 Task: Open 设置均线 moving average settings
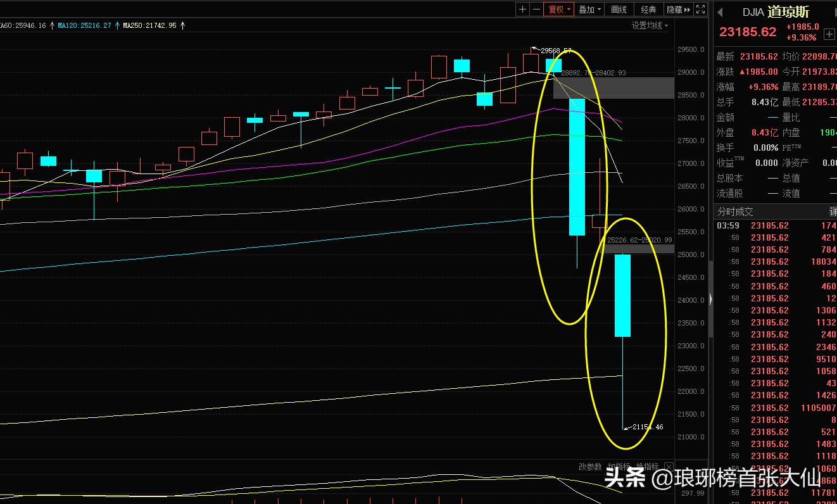click(x=650, y=25)
